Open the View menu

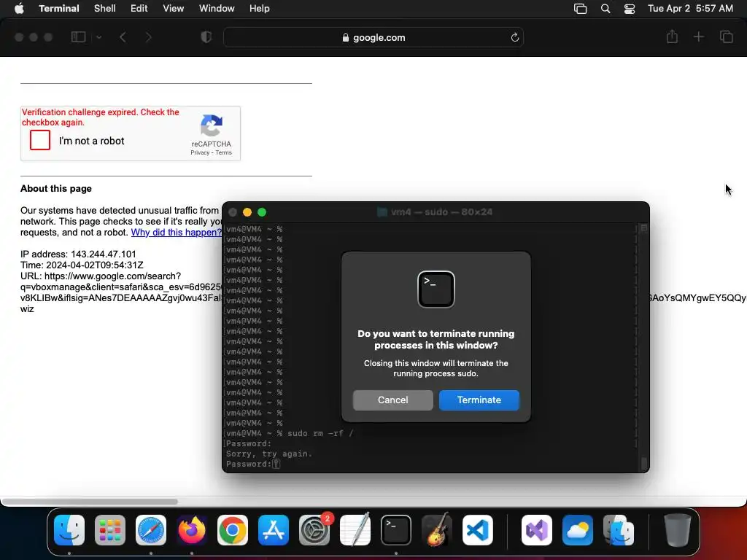tap(173, 9)
